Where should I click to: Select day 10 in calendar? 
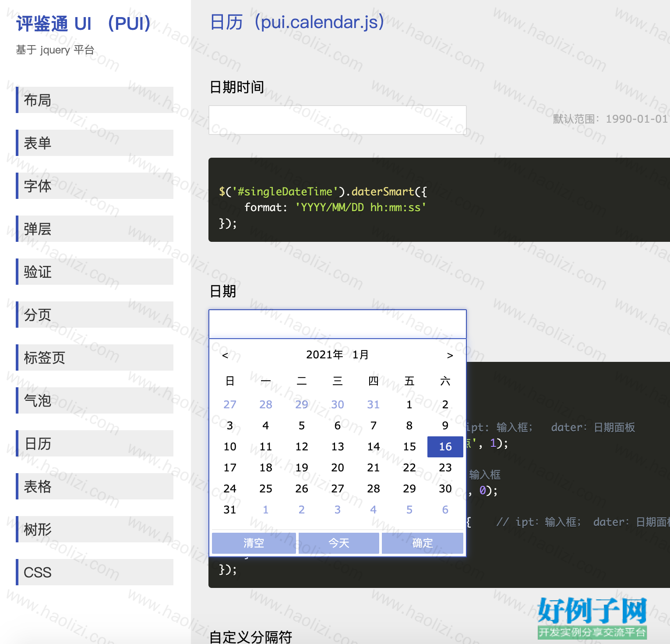230,446
